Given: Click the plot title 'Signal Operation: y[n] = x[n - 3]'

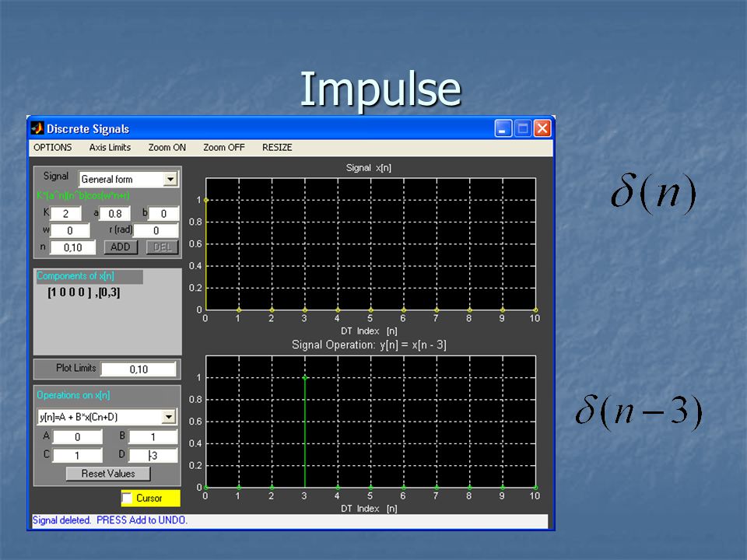Looking at the screenshot, I should 369,345.
